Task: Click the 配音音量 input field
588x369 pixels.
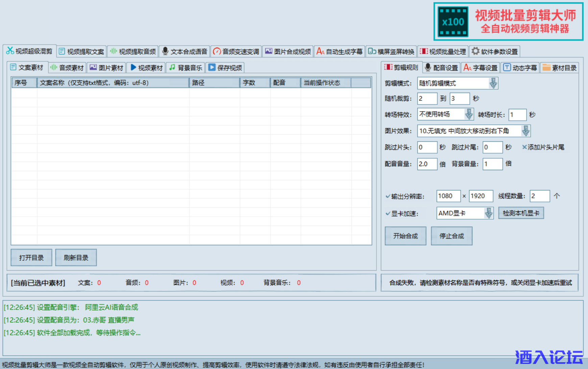Action: tap(427, 164)
